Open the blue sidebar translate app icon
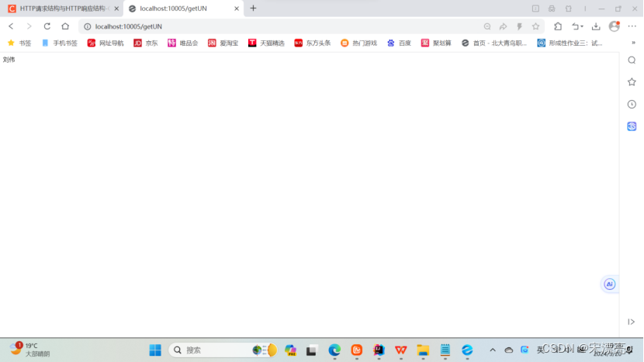 pos(632,126)
